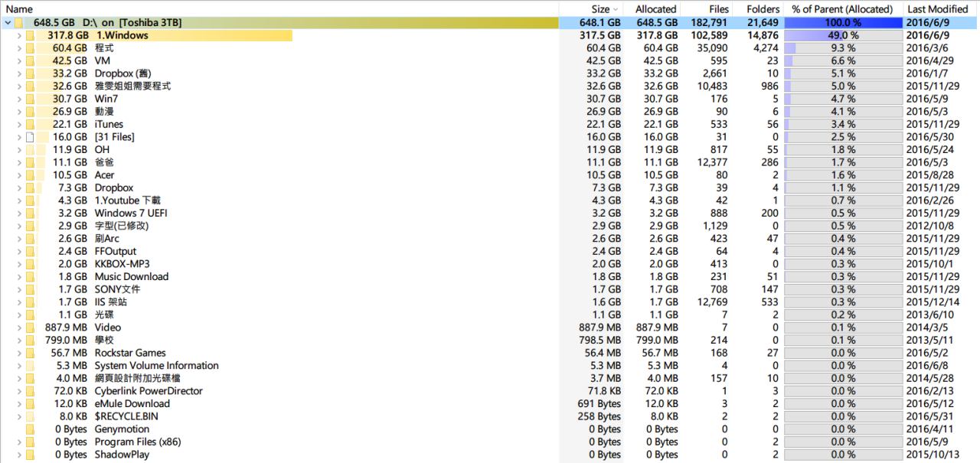
Task: Click the KKBOX-MP3 folder icon
Action: (x=29, y=263)
